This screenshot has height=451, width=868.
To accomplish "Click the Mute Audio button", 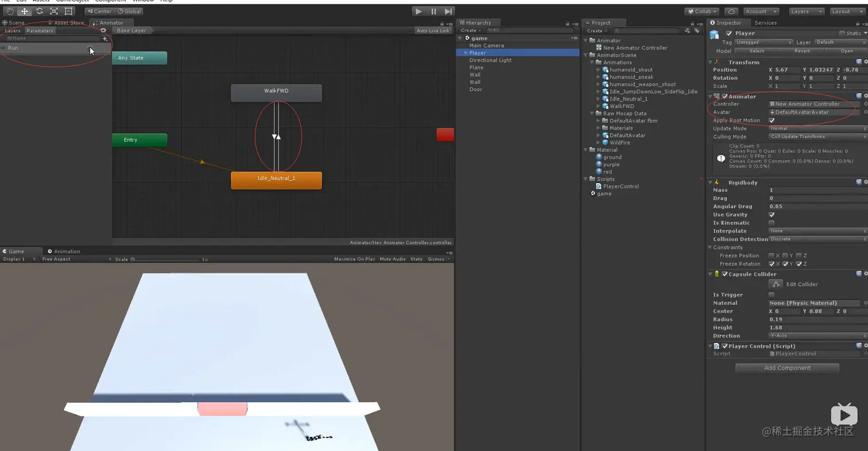I will pyautogui.click(x=393, y=259).
